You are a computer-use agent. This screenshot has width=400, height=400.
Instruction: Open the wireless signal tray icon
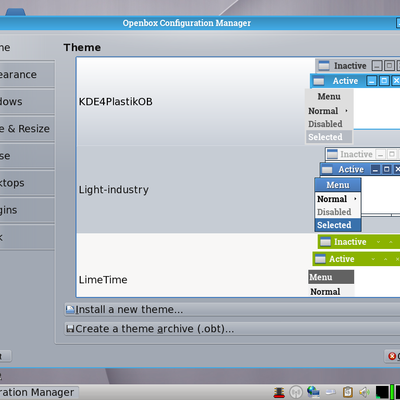coord(296,392)
